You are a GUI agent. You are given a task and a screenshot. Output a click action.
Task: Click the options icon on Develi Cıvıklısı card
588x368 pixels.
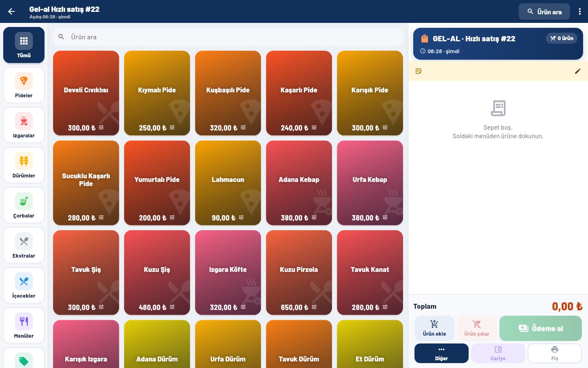[x=101, y=128]
